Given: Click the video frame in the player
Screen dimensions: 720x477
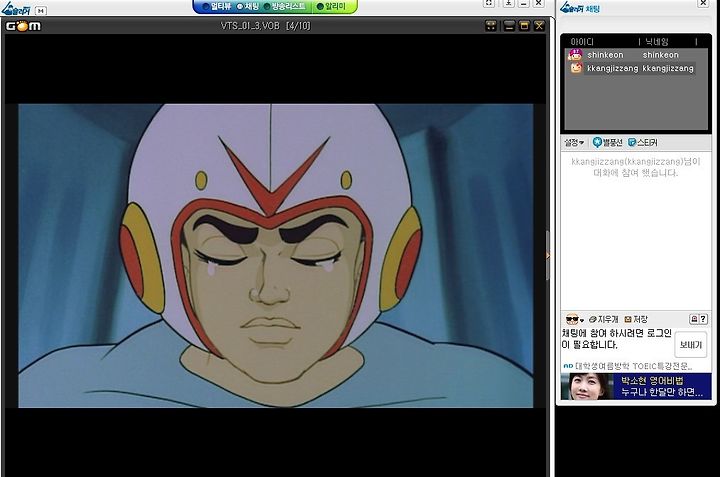Looking at the screenshot, I should [276, 256].
